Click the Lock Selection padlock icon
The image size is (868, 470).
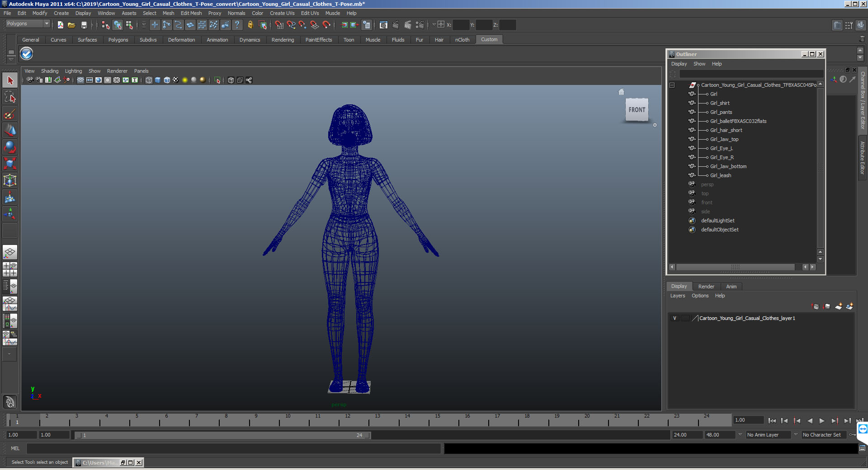tap(250, 25)
